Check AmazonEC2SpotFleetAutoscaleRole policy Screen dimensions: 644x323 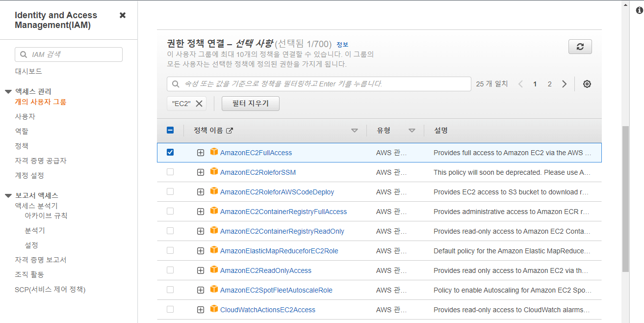tap(170, 290)
